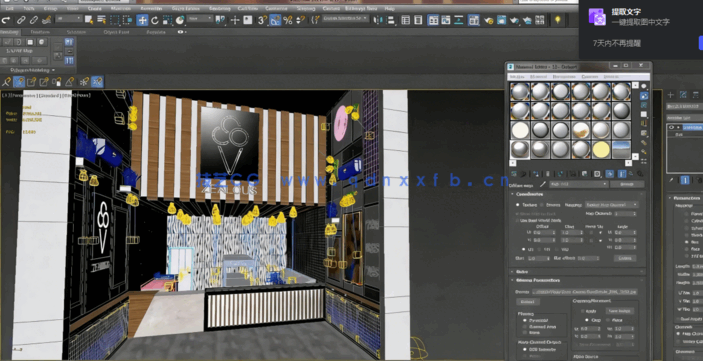This screenshot has height=361, width=703.
Task: Open the named selection sets dropdown
Action: (345, 19)
